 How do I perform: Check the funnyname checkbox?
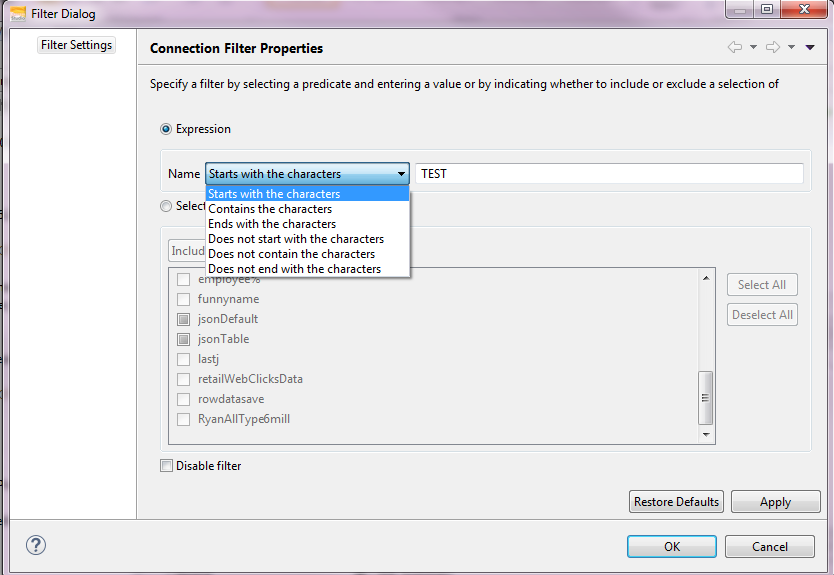pos(184,299)
